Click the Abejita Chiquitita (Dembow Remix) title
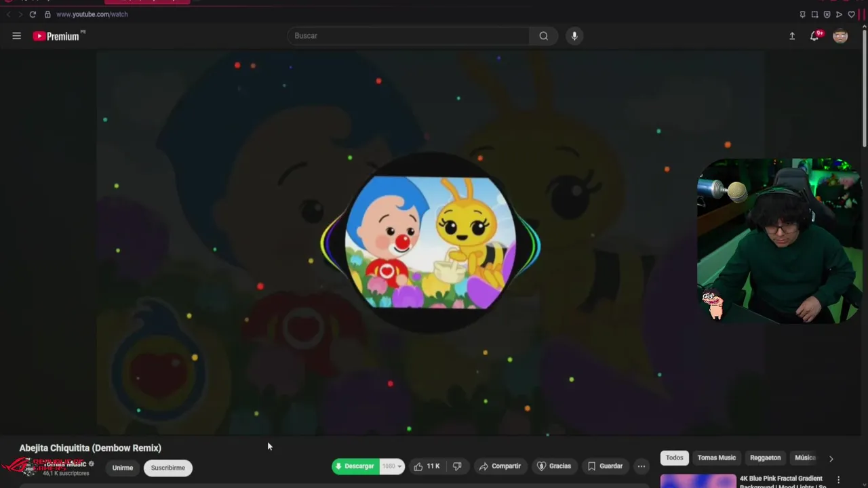This screenshot has width=868, height=488. pyautogui.click(x=90, y=448)
